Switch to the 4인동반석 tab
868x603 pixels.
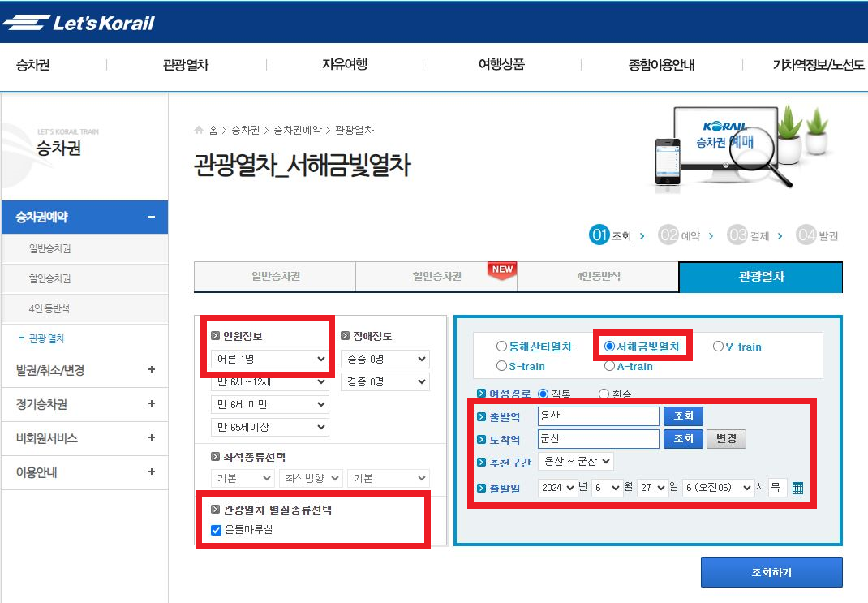[x=598, y=276]
